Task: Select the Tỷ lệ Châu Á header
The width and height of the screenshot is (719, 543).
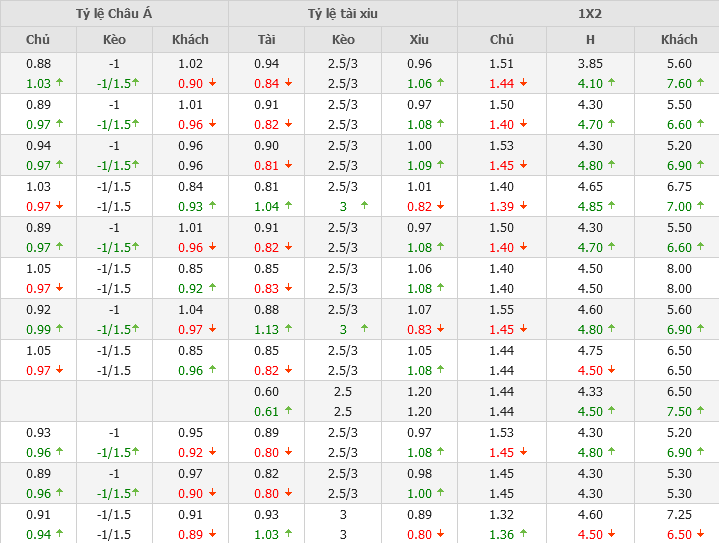Action: tap(114, 14)
